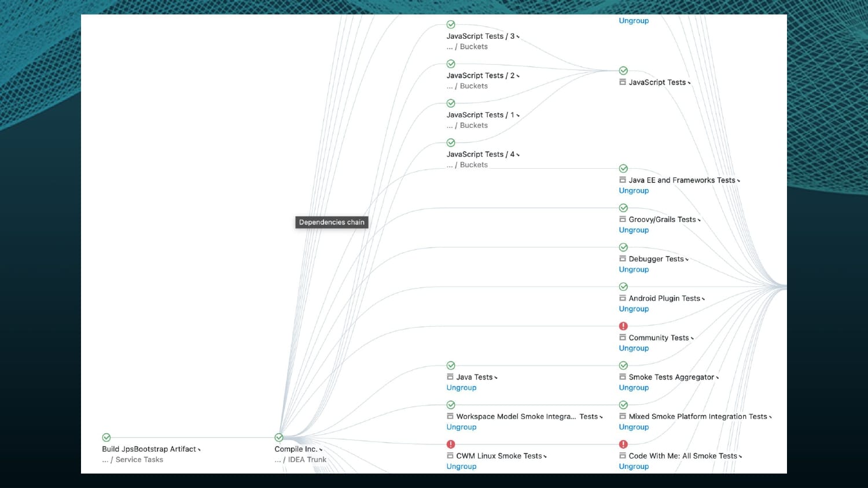Click green check above Build JpsBootstrap Artifact
Viewport: 868px width, 488px height.
[x=106, y=438]
